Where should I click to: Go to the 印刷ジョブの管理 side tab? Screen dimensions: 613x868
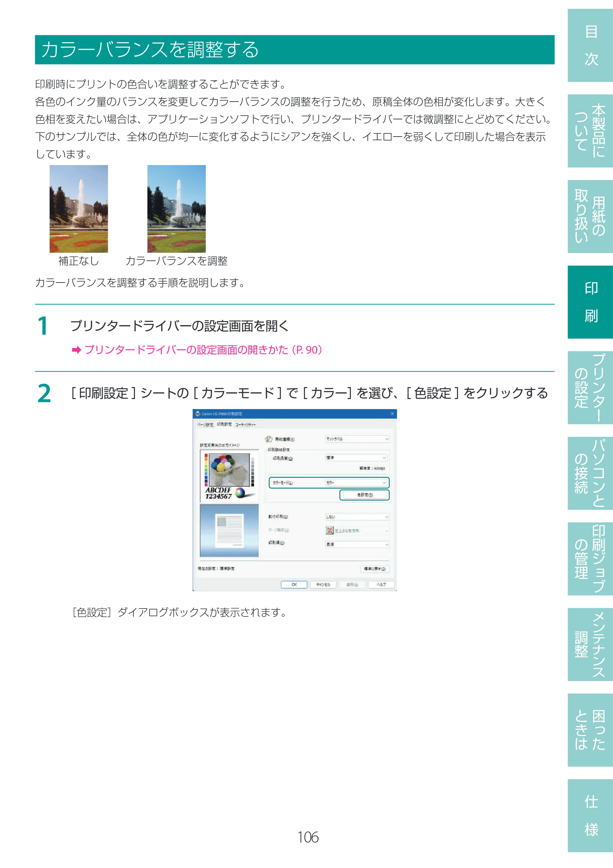click(590, 559)
